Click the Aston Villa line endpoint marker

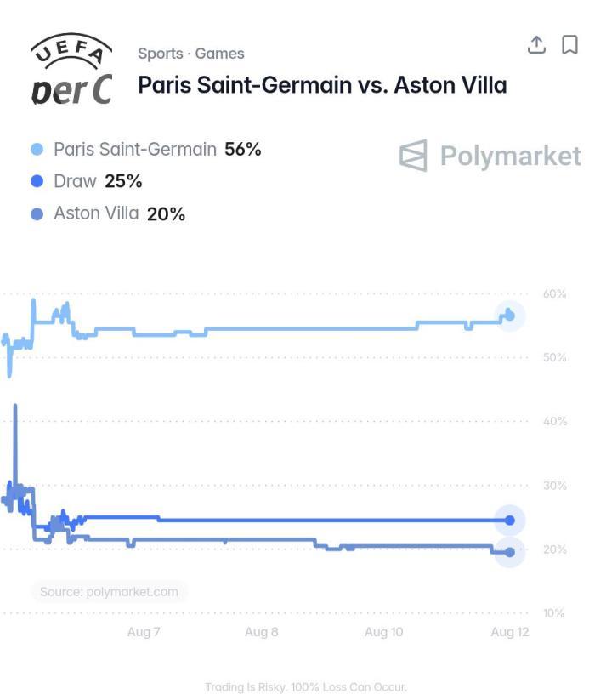point(510,553)
